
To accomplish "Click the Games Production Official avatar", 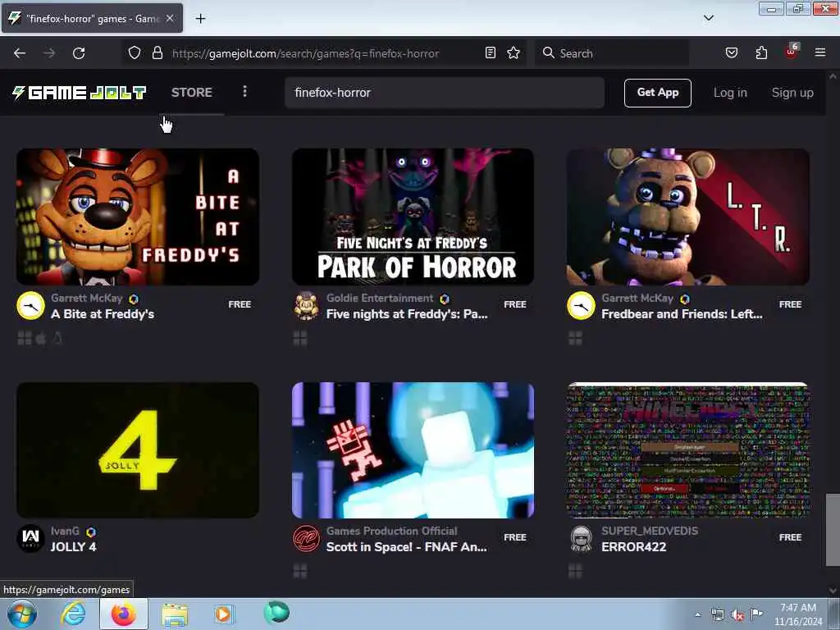I will [x=306, y=538].
